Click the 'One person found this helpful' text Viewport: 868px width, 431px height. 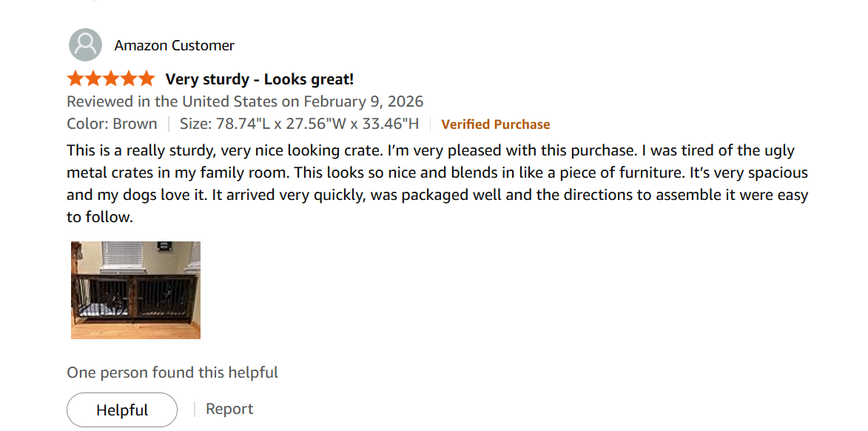pos(172,372)
